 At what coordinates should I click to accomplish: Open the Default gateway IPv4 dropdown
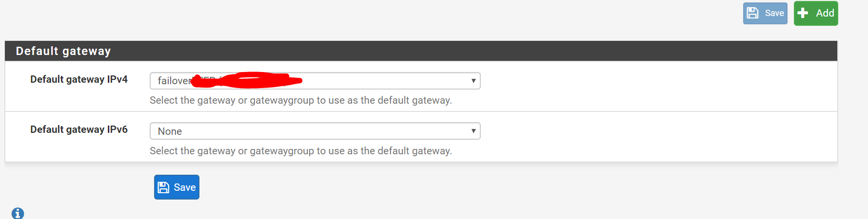click(315, 81)
